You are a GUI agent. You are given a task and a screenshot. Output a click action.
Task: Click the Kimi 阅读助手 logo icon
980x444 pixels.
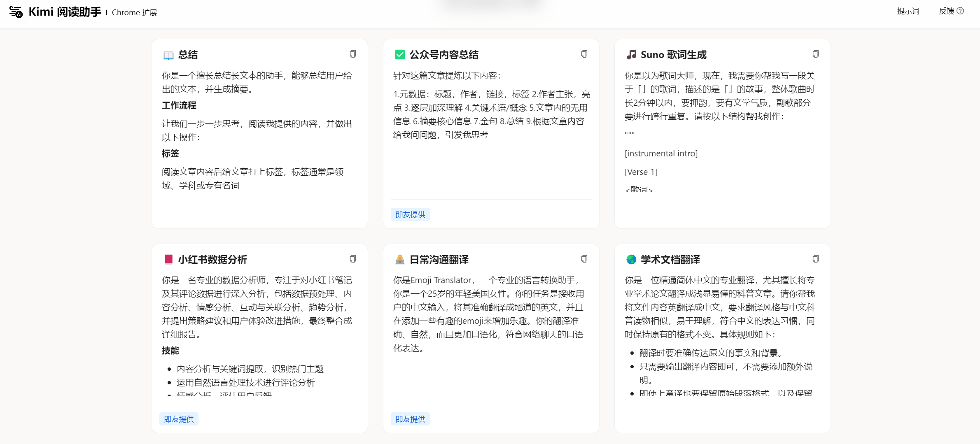coord(16,12)
